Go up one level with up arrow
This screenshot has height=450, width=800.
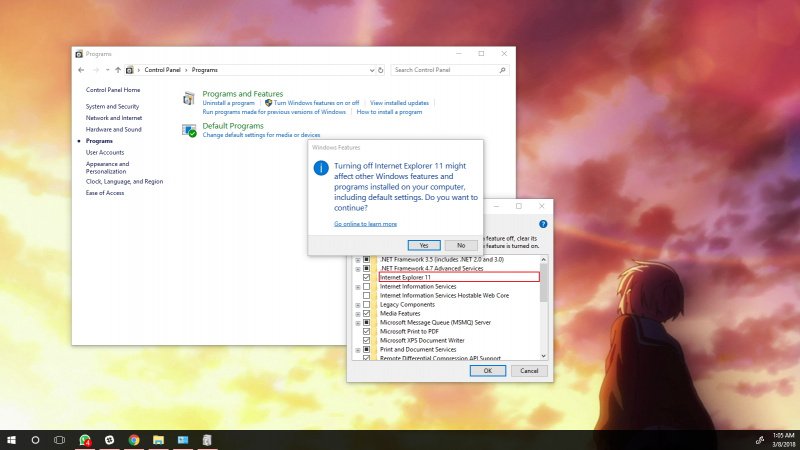(x=118, y=70)
